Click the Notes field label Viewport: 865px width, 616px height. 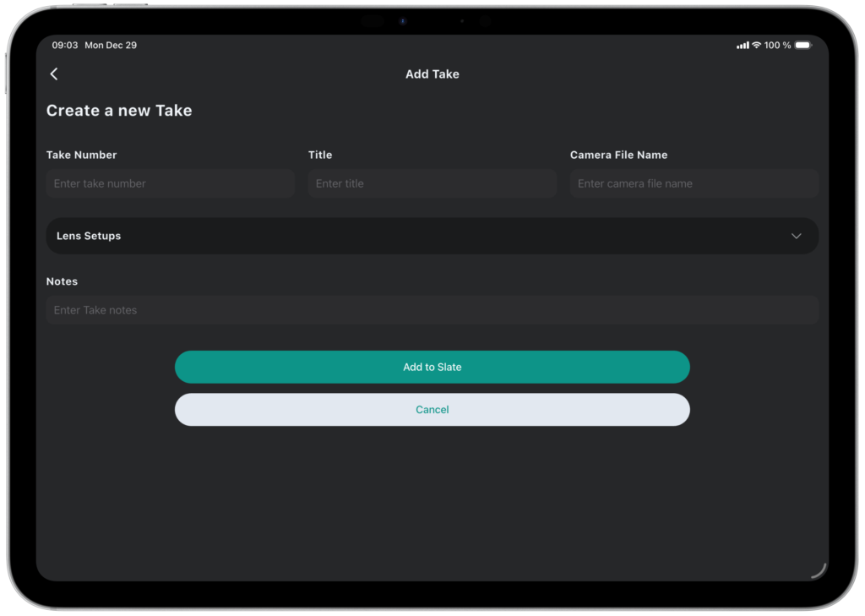(62, 281)
